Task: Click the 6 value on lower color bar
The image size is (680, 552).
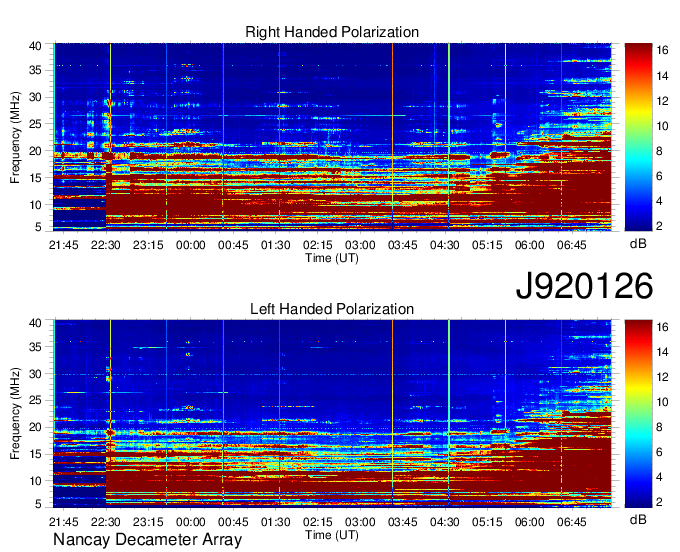Action: [x=659, y=452]
